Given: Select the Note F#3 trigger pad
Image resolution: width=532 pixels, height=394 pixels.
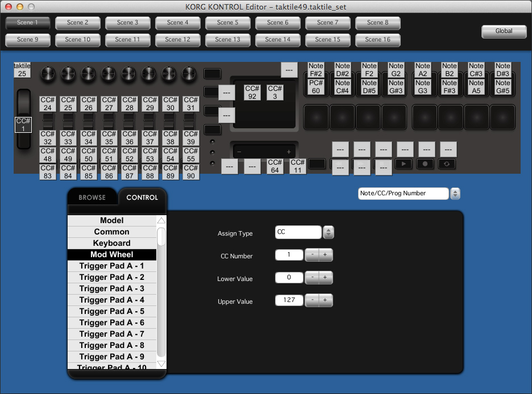Looking at the screenshot, I should pyautogui.click(x=449, y=87).
